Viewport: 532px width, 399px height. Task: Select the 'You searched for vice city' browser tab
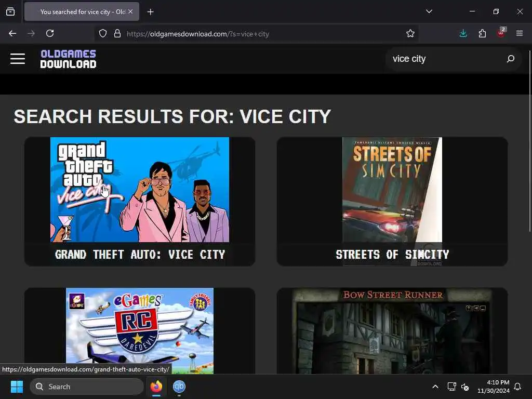click(x=82, y=11)
